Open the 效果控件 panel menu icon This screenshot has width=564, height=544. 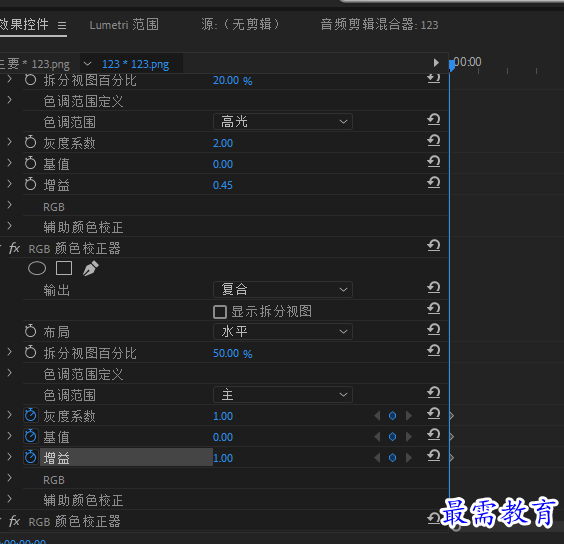(62, 26)
